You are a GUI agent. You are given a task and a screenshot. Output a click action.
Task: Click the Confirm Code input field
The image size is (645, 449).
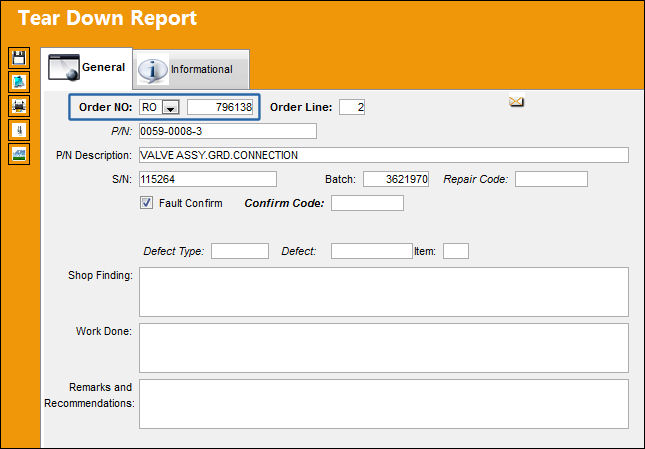point(367,203)
